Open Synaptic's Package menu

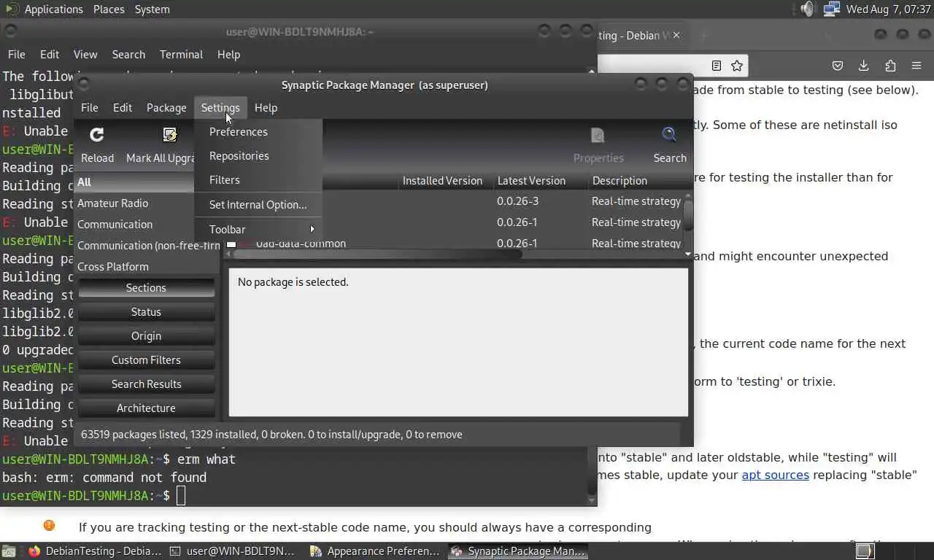pos(166,107)
